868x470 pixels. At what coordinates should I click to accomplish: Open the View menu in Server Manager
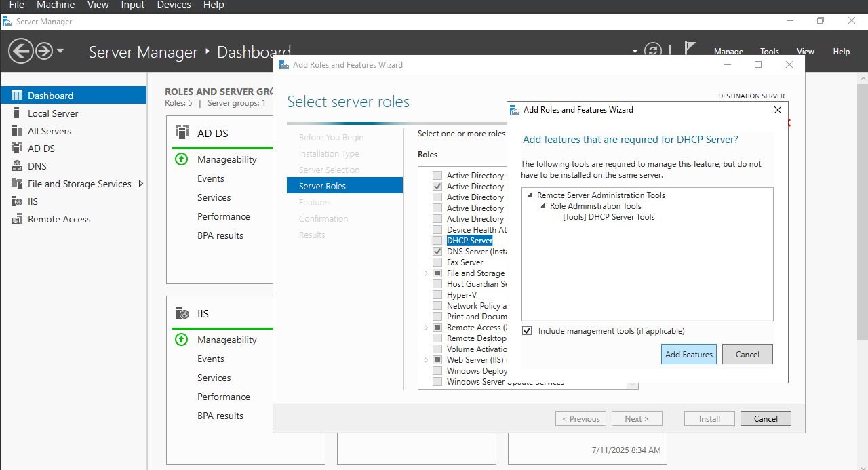click(806, 52)
